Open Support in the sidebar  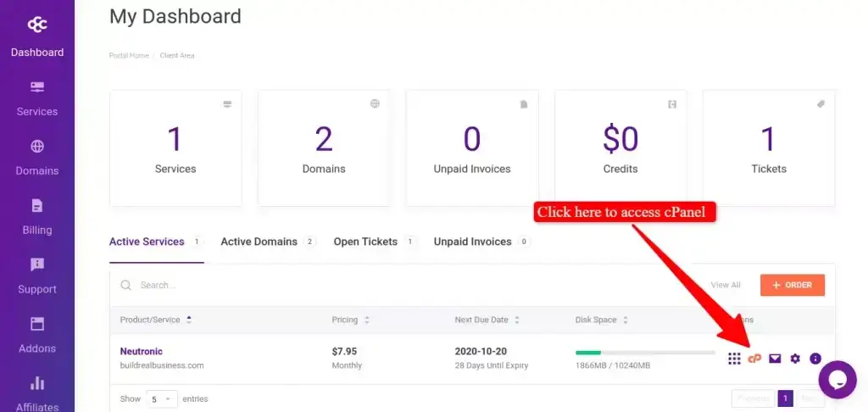coord(37,277)
